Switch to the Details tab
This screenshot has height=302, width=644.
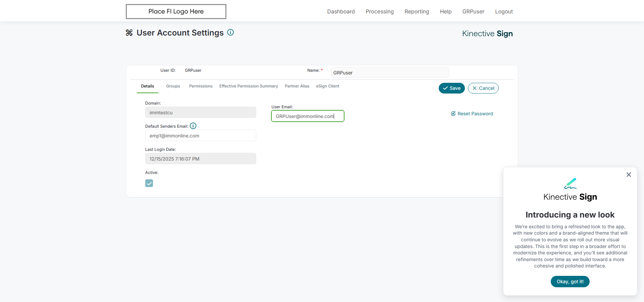click(148, 86)
